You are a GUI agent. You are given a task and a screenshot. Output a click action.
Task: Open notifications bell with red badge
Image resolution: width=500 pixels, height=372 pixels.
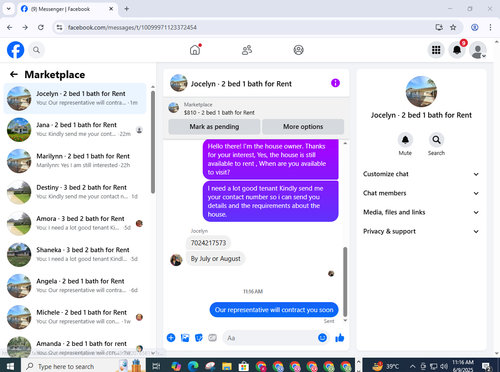[457, 50]
